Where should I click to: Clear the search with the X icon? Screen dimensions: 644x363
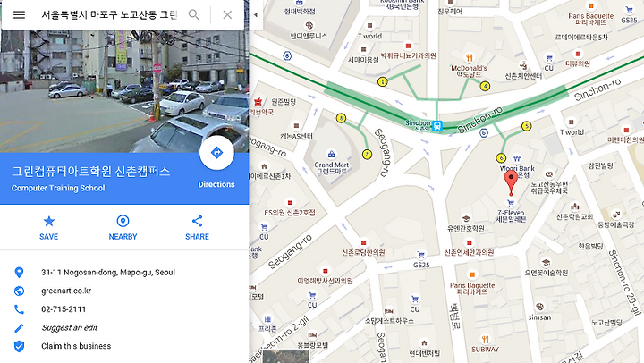(227, 15)
